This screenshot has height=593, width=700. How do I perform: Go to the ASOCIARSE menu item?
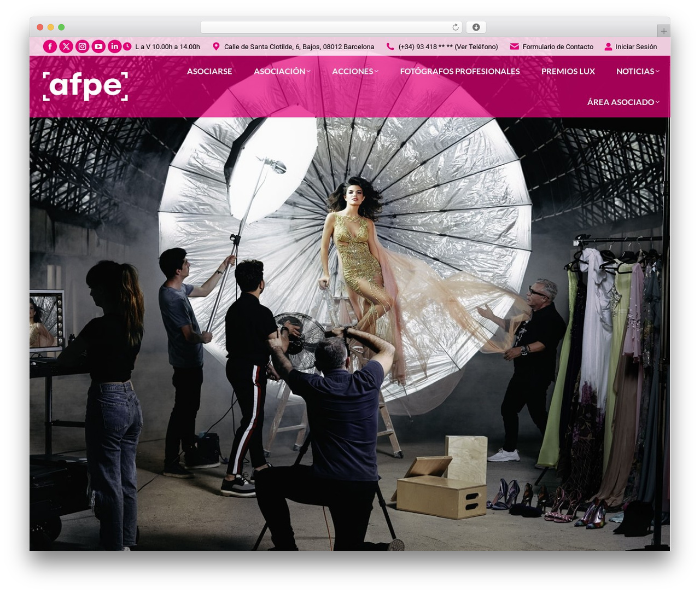(x=209, y=71)
